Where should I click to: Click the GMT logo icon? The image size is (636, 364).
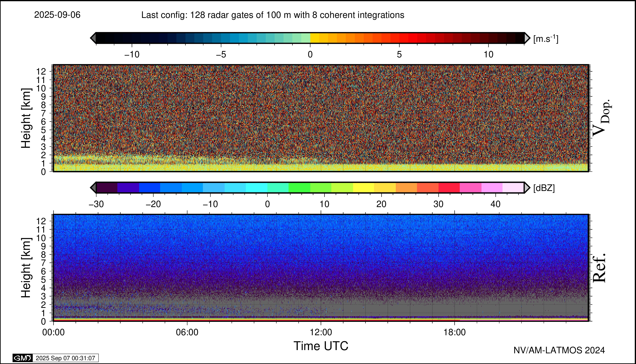tap(22, 358)
